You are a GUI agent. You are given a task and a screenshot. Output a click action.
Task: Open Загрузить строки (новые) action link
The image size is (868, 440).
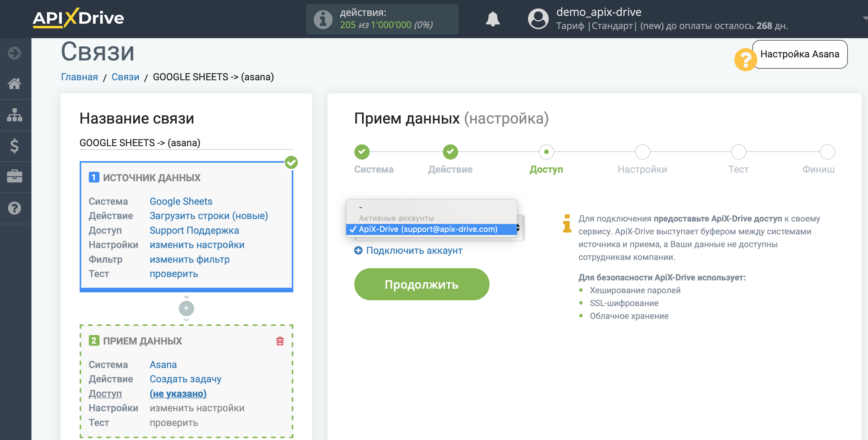tap(208, 216)
